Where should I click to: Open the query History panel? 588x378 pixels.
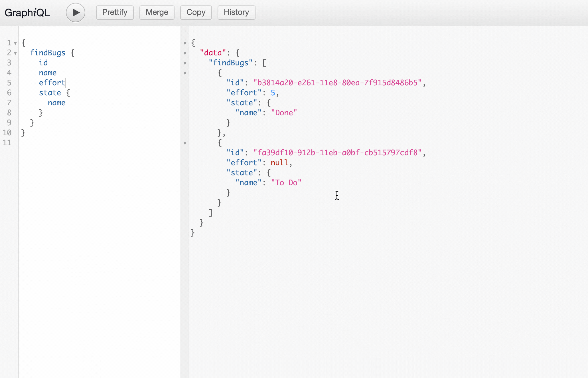[236, 12]
